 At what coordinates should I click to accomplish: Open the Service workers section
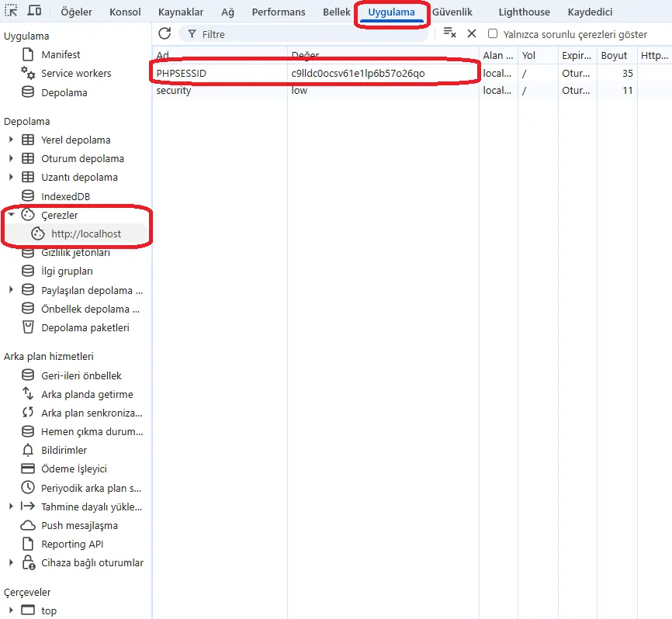tap(76, 74)
